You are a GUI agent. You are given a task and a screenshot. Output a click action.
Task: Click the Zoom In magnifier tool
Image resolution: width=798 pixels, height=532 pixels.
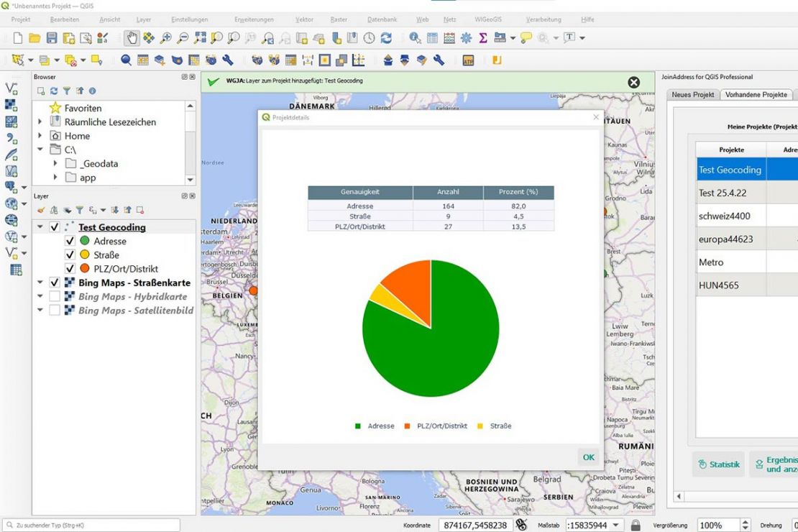point(165,37)
